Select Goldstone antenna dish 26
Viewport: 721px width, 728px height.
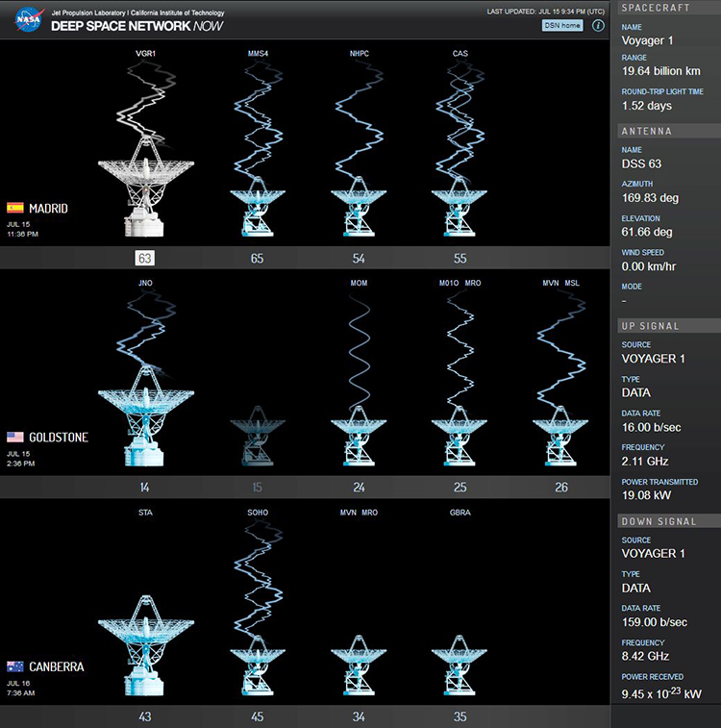click(560, 437)
